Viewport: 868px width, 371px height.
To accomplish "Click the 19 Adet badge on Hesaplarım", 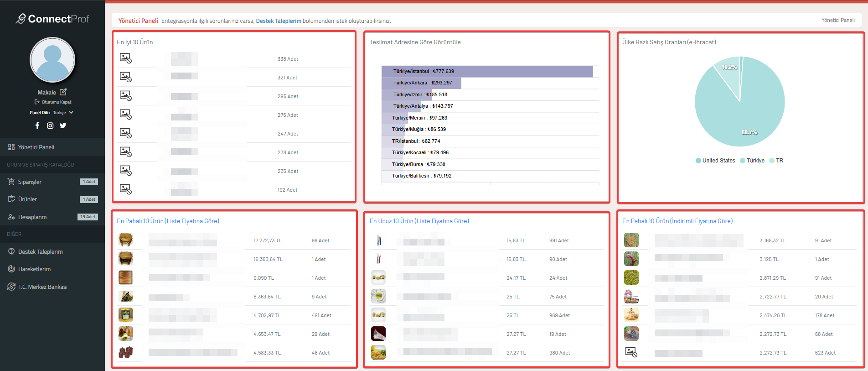I will pos(88,217).
